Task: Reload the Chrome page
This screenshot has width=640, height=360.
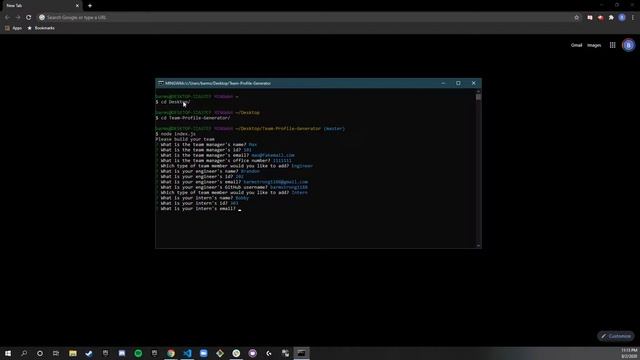Action: (29, 18)
